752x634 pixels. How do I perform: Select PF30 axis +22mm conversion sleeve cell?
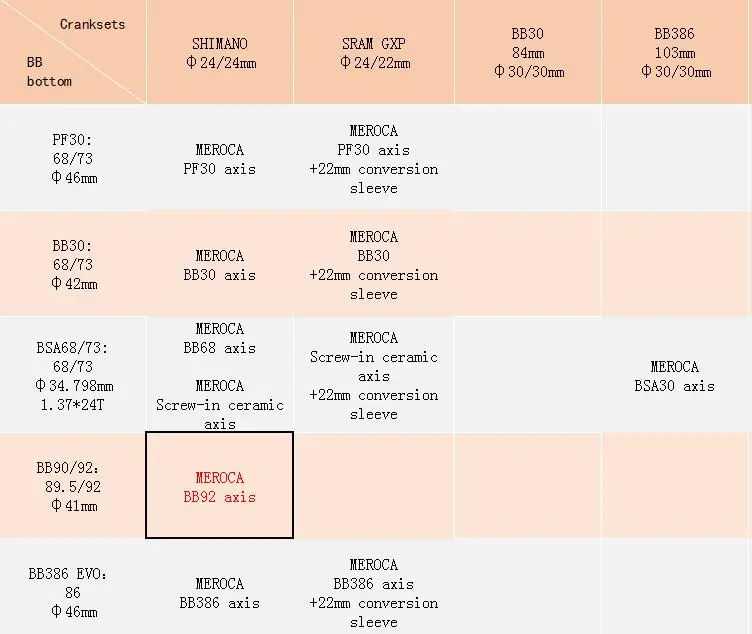[374, 158]
